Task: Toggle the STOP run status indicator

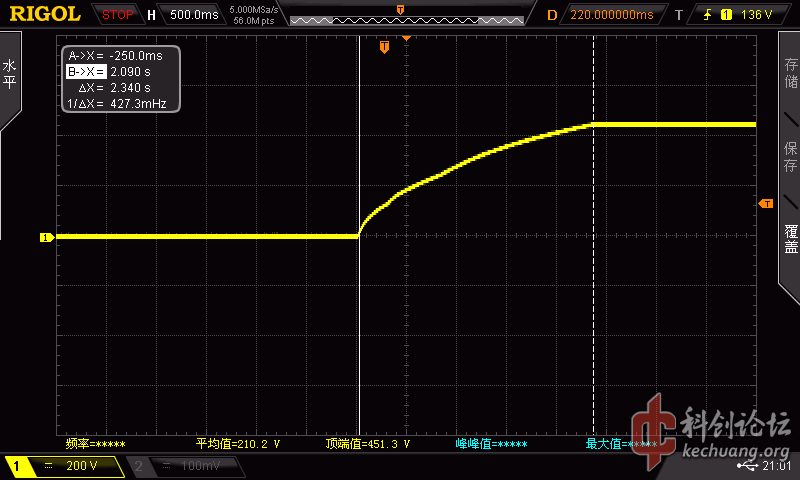Action: coord(118,15)
